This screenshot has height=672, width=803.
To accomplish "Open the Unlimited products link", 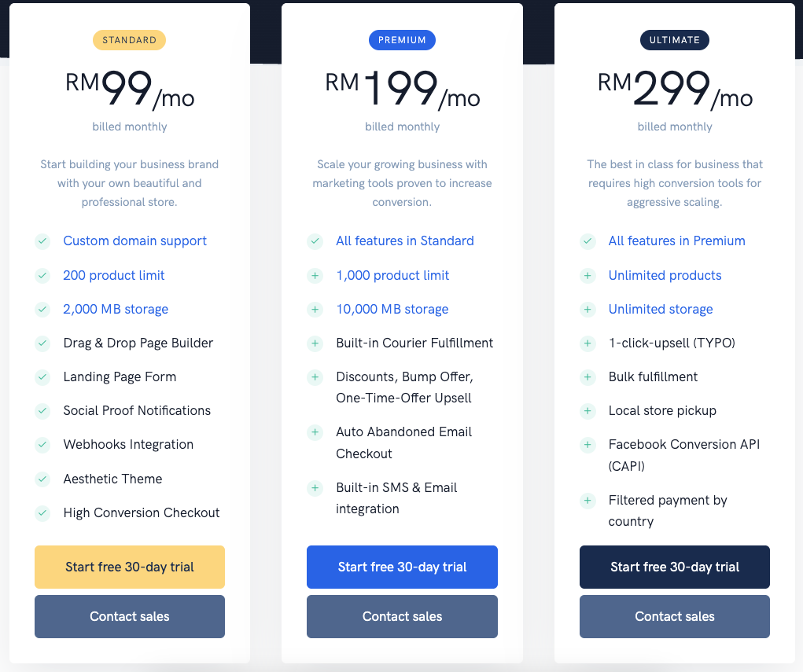I will pos(665,276).
